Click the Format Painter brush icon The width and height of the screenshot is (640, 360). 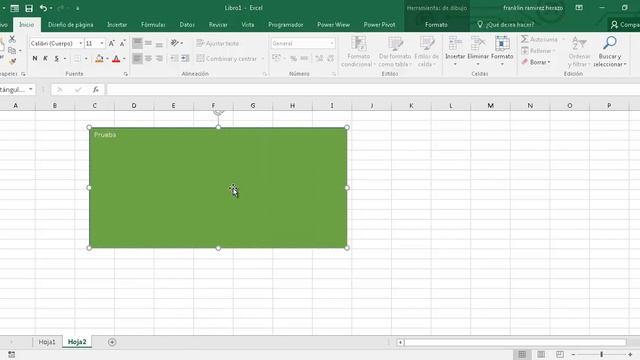click(12, 61)
